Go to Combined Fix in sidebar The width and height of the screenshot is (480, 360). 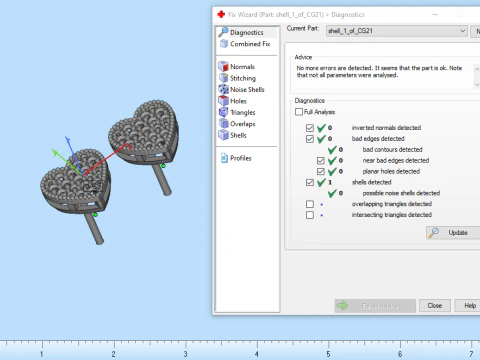250,44
